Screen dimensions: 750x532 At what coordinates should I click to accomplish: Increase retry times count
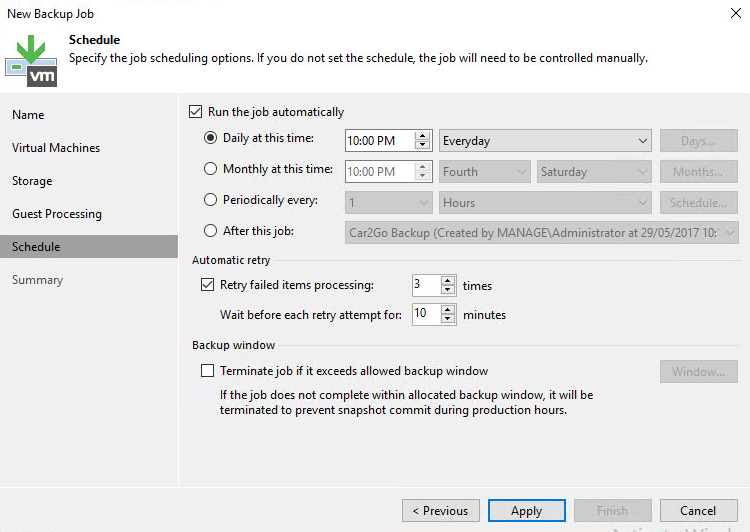click(448, 280)
